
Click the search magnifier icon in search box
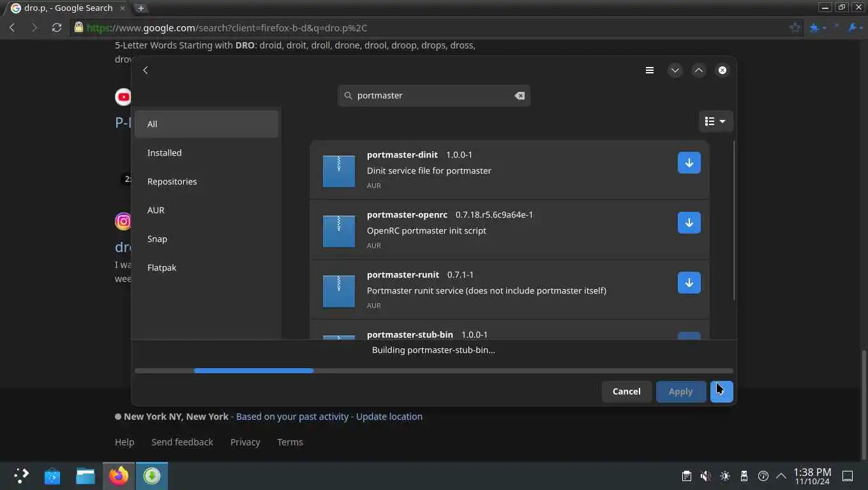(348, 96)
